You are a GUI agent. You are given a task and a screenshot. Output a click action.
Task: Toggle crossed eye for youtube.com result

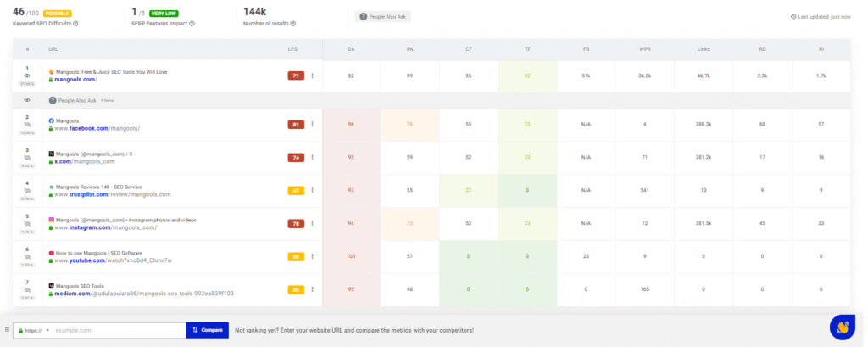[x=27, y=257]
